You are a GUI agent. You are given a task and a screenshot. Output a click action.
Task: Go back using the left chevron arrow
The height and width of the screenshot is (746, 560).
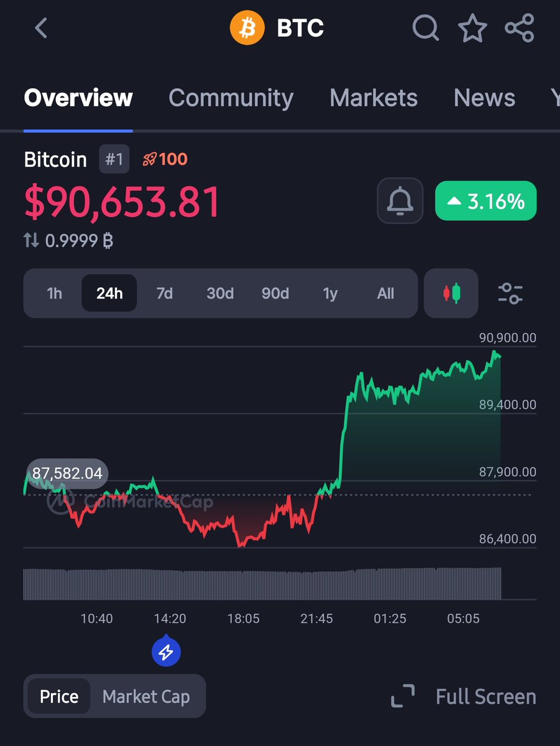tap(41, 28)
